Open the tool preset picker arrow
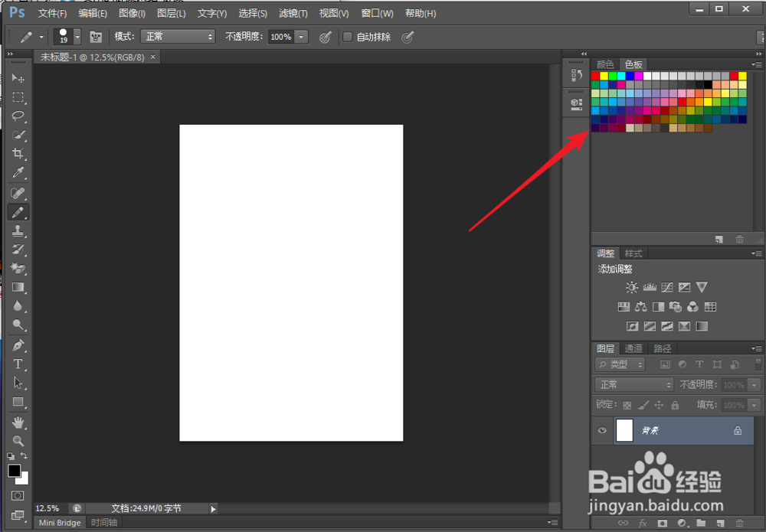 (x=41, y=37)
